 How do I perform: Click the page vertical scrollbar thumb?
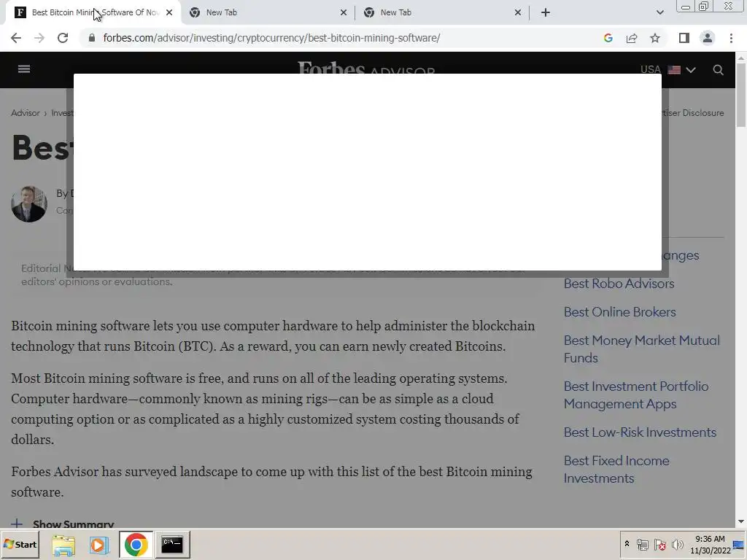pos(741,96)
